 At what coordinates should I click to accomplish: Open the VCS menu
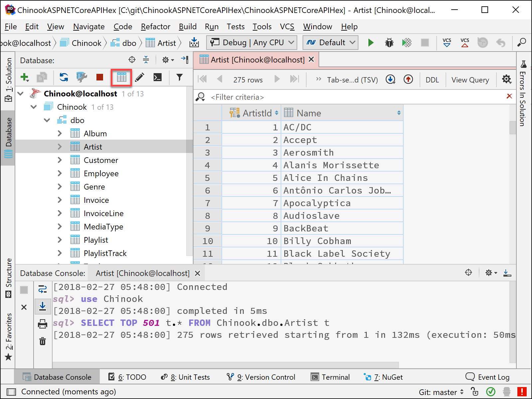tap(287, 27)
